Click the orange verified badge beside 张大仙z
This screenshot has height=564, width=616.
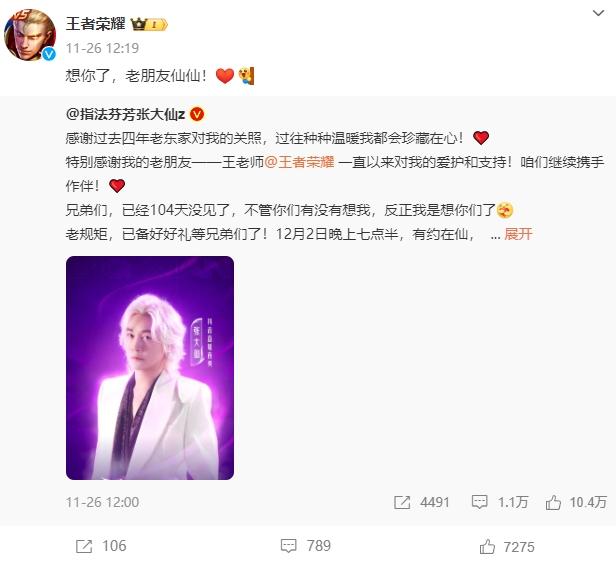(x=197, y=114)
